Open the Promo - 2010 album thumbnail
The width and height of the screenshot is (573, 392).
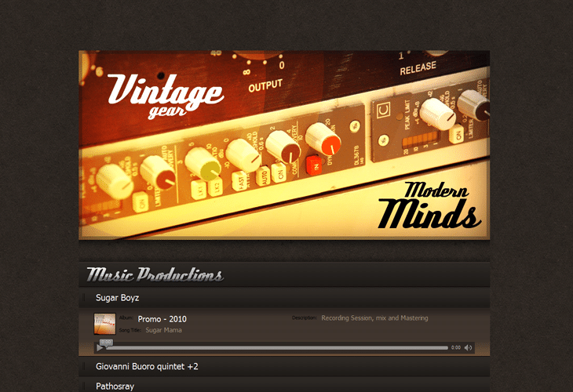tap(105, 324)
